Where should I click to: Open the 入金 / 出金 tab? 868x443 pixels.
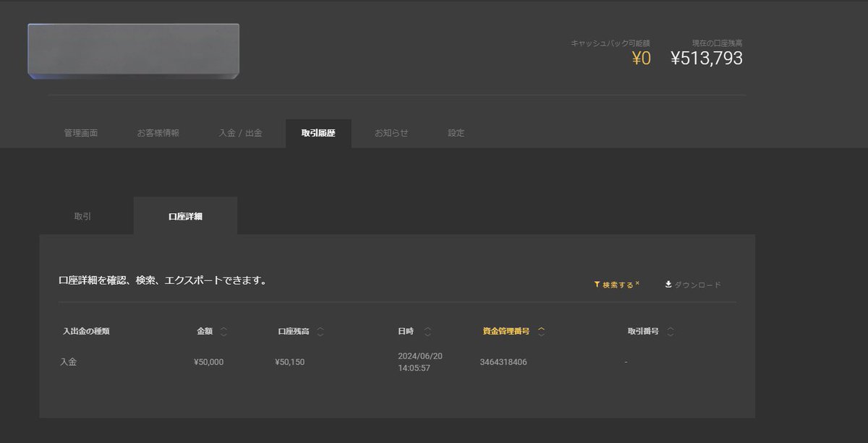coord(241,133)
